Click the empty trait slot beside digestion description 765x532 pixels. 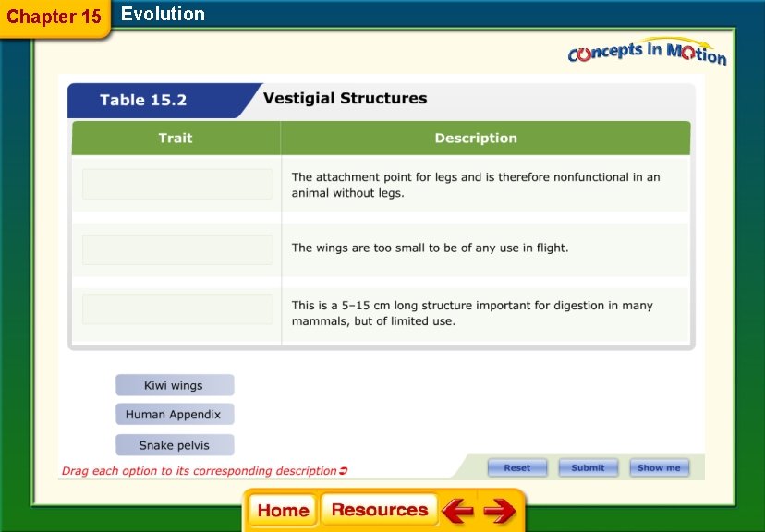177,308
